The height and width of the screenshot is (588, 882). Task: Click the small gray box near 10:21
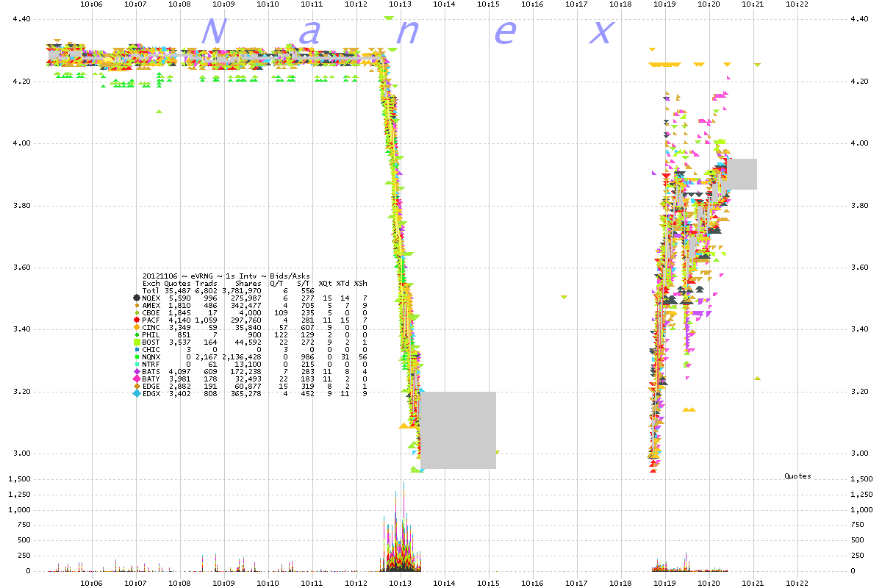pos(742,174)
